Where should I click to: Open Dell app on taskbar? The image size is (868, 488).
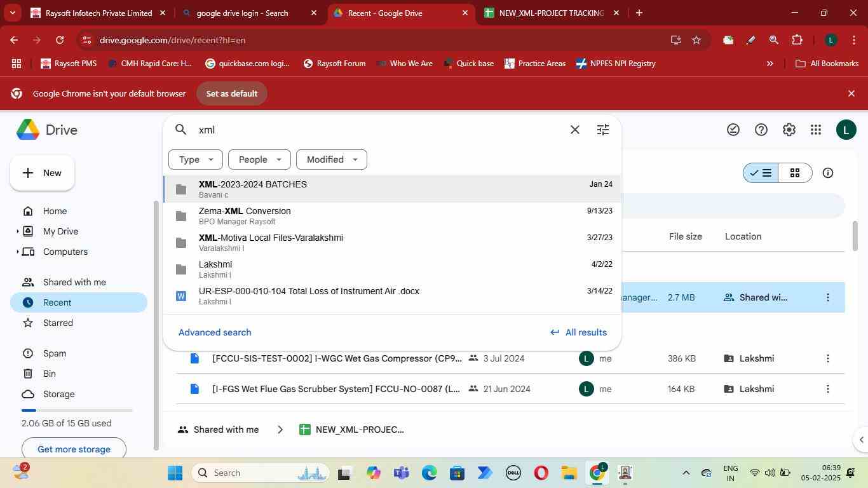[513, 473]
